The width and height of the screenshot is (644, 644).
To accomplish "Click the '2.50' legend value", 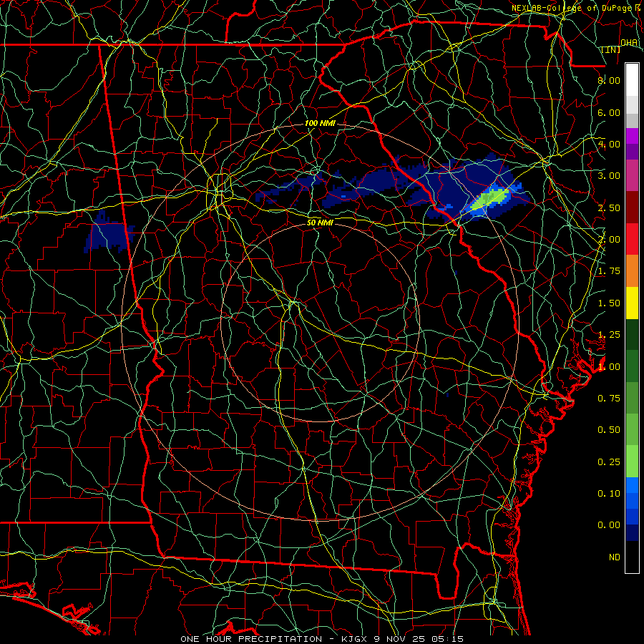I will tap(609, 208).
